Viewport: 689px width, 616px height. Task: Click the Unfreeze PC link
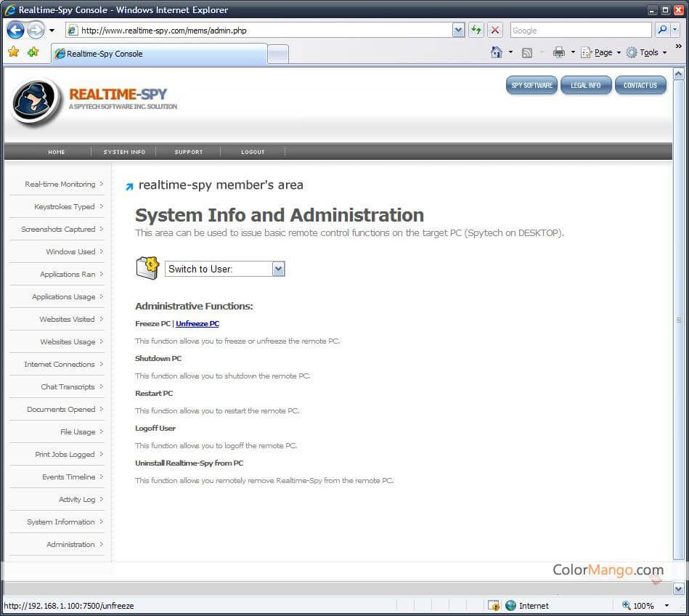point(197,323)
